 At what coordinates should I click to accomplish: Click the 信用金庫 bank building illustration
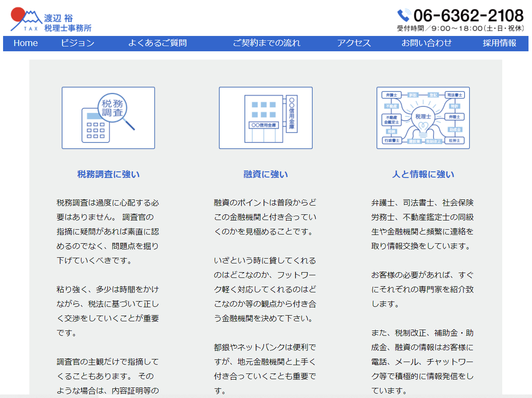265,118
